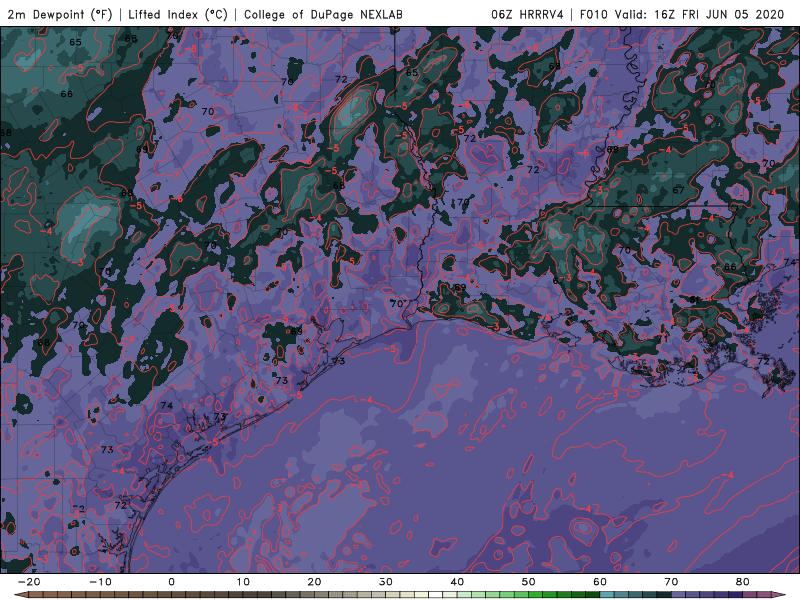This screenshot has height=600, width=800.
Task: Click the 70 label on the color scale
Action: 671,582
